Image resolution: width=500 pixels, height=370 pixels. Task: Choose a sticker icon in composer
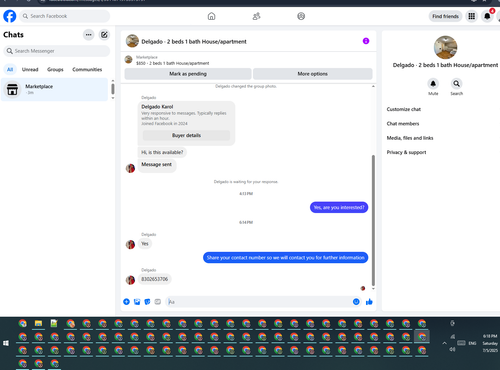147,302
